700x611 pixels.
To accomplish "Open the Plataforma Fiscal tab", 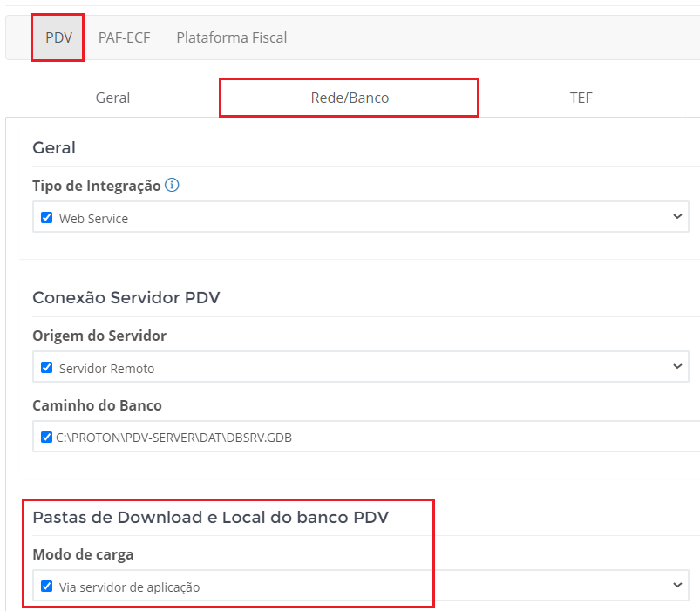I will tap(232, 37).
